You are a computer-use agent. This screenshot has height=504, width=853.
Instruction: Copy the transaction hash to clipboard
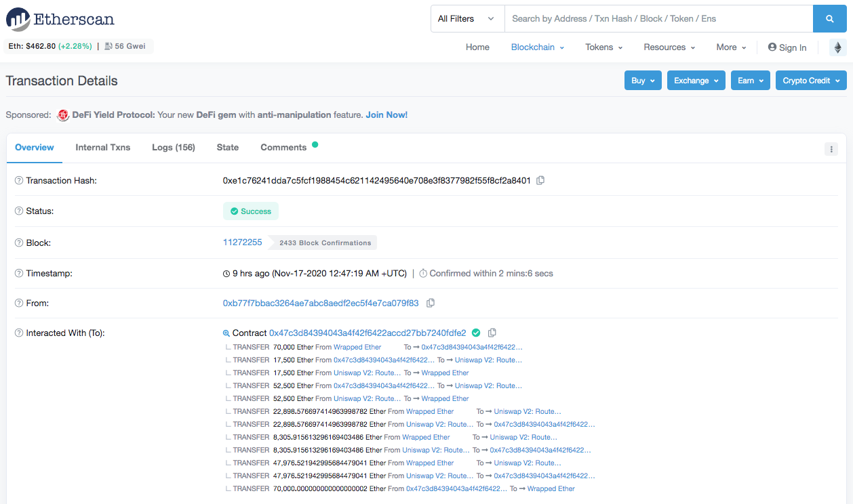(x=540, y=181)
